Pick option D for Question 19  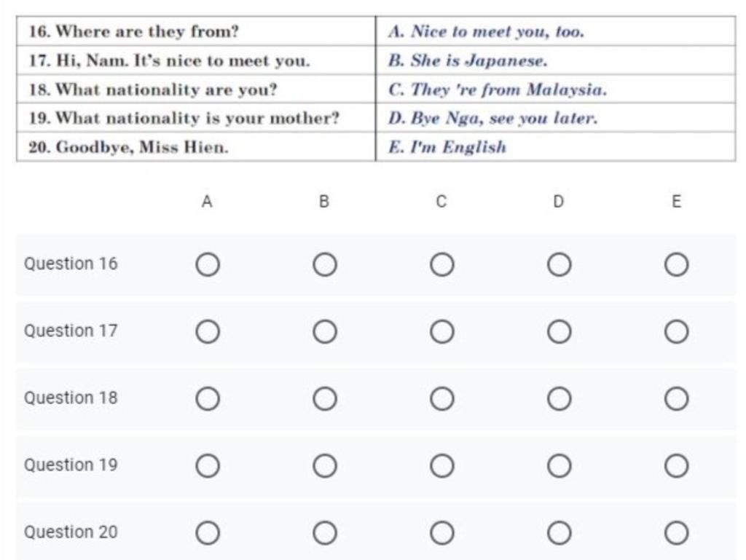(x=559, y=466)
